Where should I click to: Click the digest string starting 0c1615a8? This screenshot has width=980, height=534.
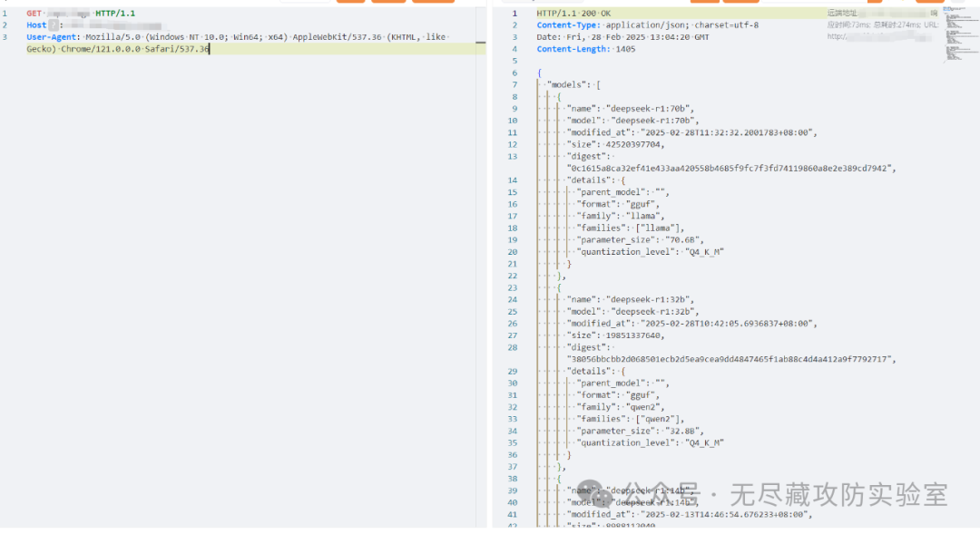(x=730, y=168)
